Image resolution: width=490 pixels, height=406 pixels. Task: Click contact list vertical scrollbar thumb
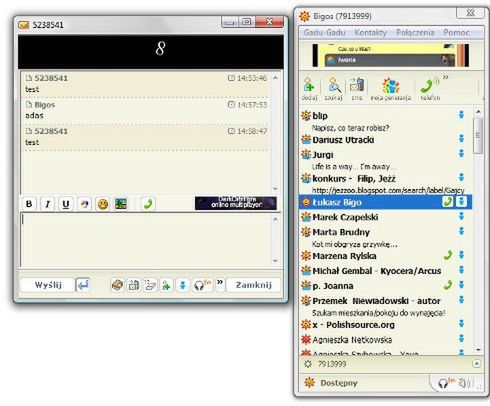[x=478, y=136]
